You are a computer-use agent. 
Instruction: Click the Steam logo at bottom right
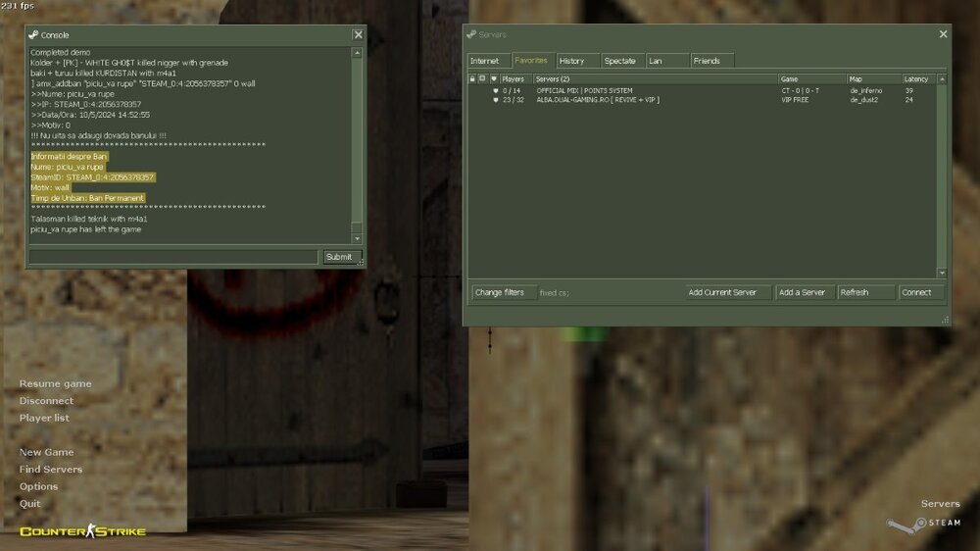click(x=924, y=524)
